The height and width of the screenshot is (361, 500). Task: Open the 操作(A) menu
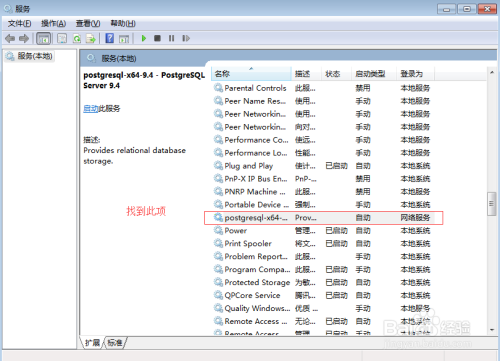pos(53,23)
